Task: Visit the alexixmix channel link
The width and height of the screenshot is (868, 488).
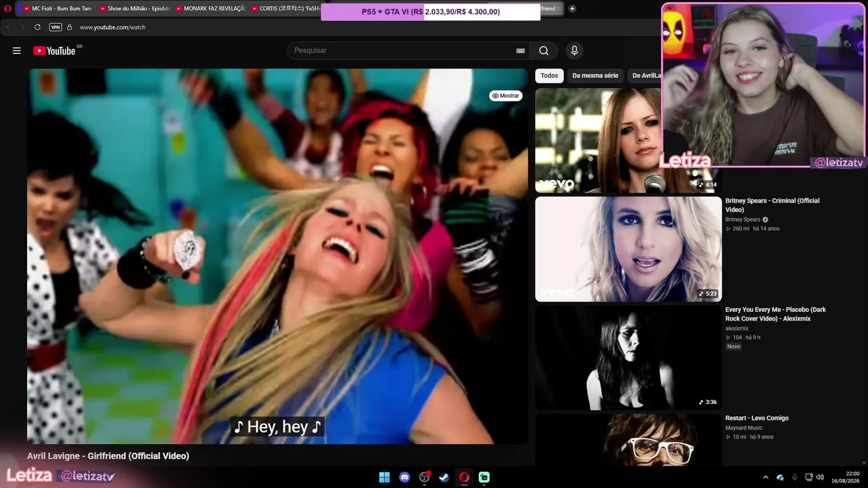Action: click(x=737, y=329)
